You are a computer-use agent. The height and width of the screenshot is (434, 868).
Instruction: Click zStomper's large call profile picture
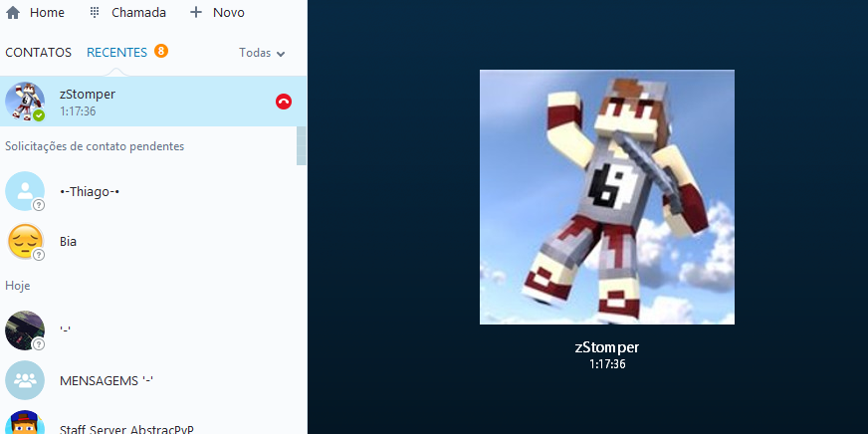[607, 197]
